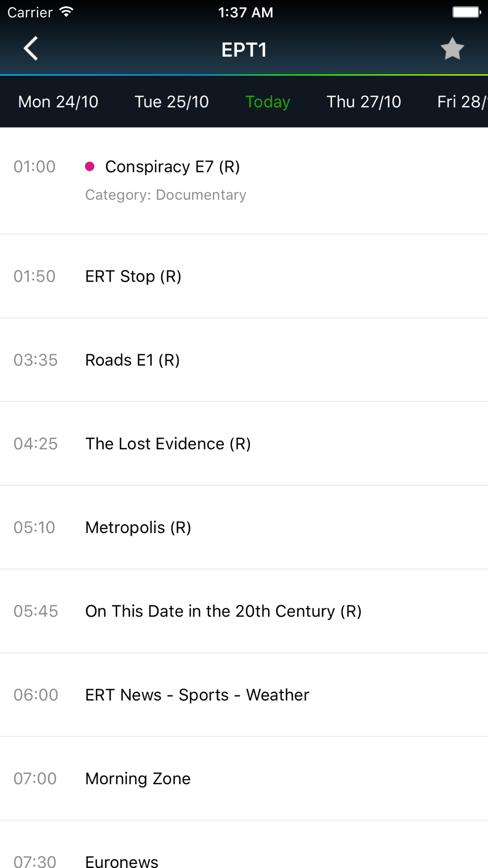Screen dimensions: 488x868
Task: Select the ERT Stop (R) listing
Action: pos(133,276)
